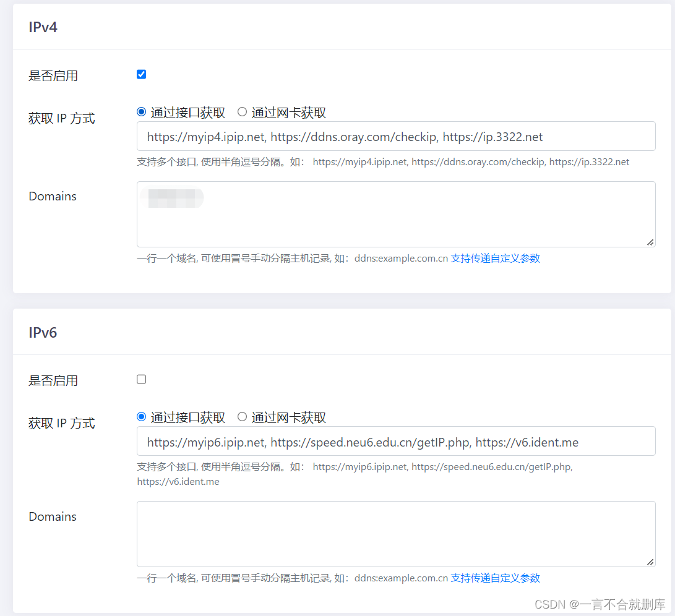Viewport: 675px width, 616px height.
Task: Click the empty IPv6 Domains text area
Action: coord(396,532)
